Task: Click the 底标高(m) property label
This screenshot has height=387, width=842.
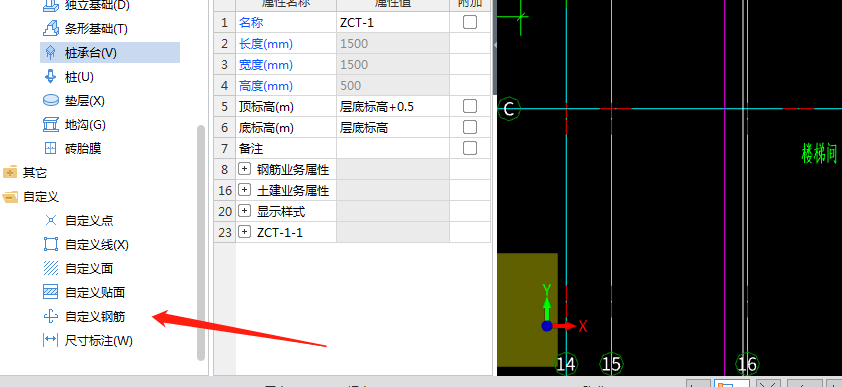Action: pyautogui.click(x=266, y=128)
